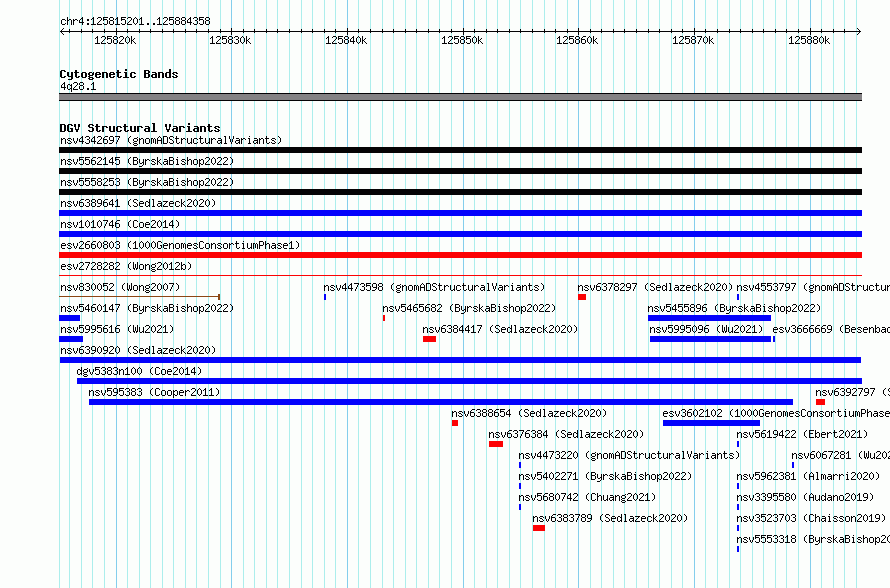Open nsv6388654 (Sedlazeck2020) variant label

[529, 413]
